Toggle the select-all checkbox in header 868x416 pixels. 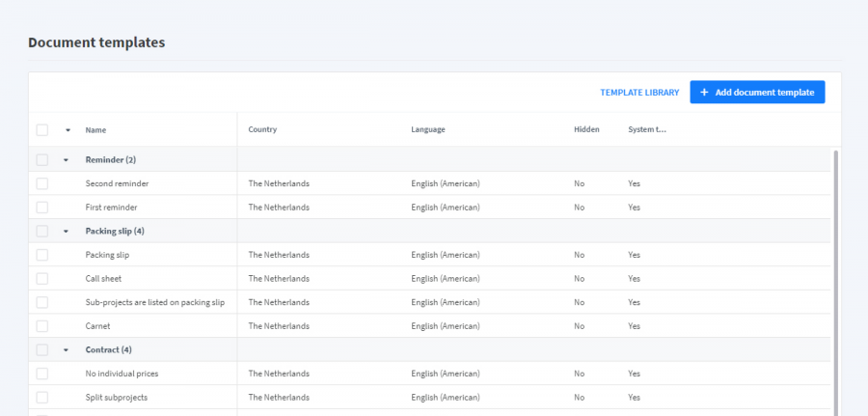click(41, 129)
